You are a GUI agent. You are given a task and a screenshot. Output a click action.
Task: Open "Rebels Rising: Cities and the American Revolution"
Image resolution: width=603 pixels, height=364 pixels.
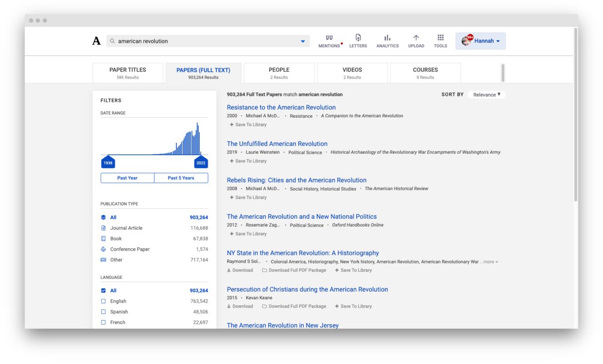click(x=296, y=180)
